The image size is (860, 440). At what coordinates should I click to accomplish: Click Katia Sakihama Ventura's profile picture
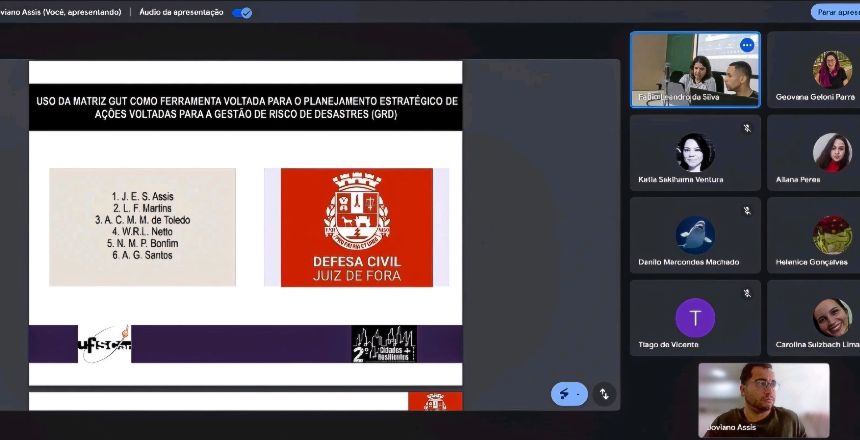pyautogui.click(x=695, y=153)
